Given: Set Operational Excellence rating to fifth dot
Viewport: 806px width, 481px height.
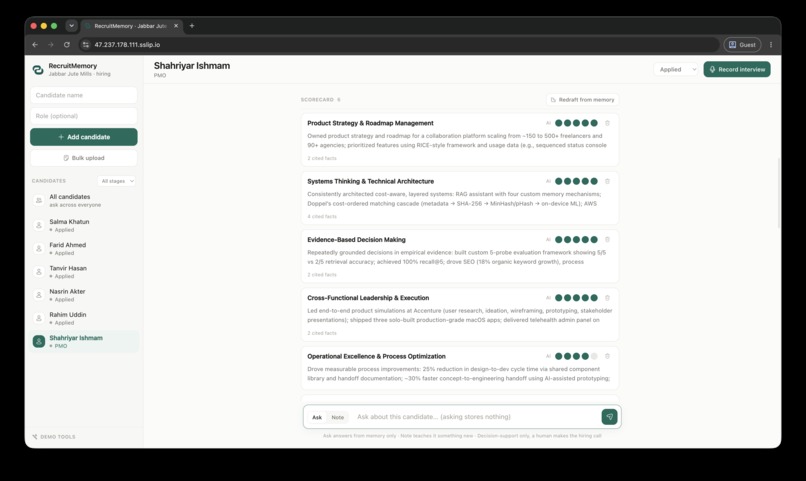Looking at the screenshot, I should [594, 356].
